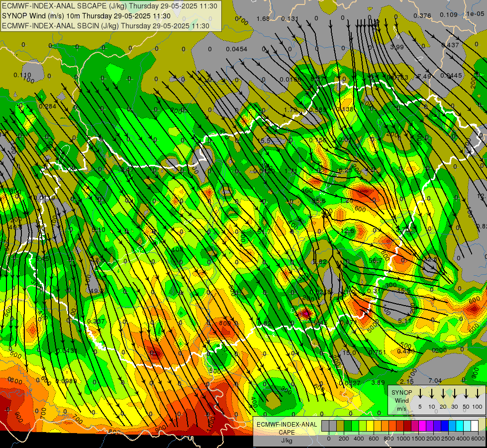Click the 1.68 value on the map
This screenshot has width=487, height=448.
click(263, 19)
